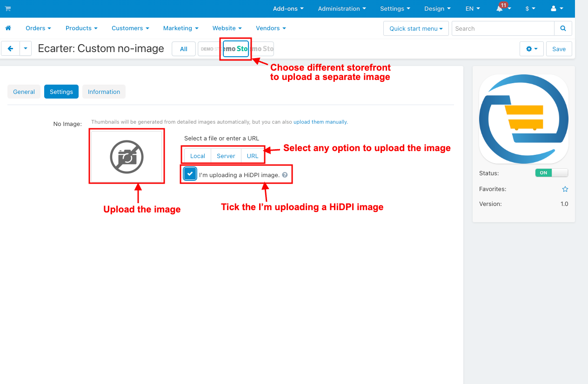Click the no-image placeholder thumbnail
The height and width of the screenshot is (384, 588).
pos(127,157)
